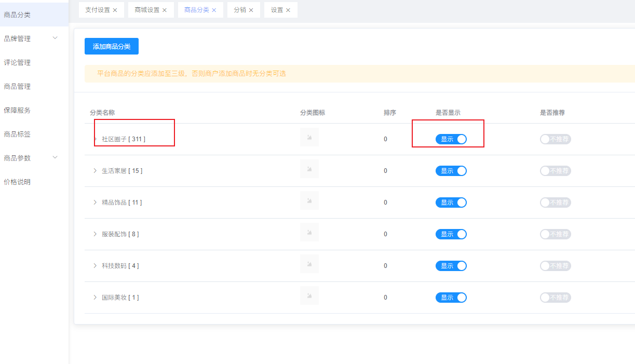The width and height of the screenshot is (635, 364).
Task: Open 评论管理 in the sidebar
Action: pyautogui.click(x=34, y=62)
